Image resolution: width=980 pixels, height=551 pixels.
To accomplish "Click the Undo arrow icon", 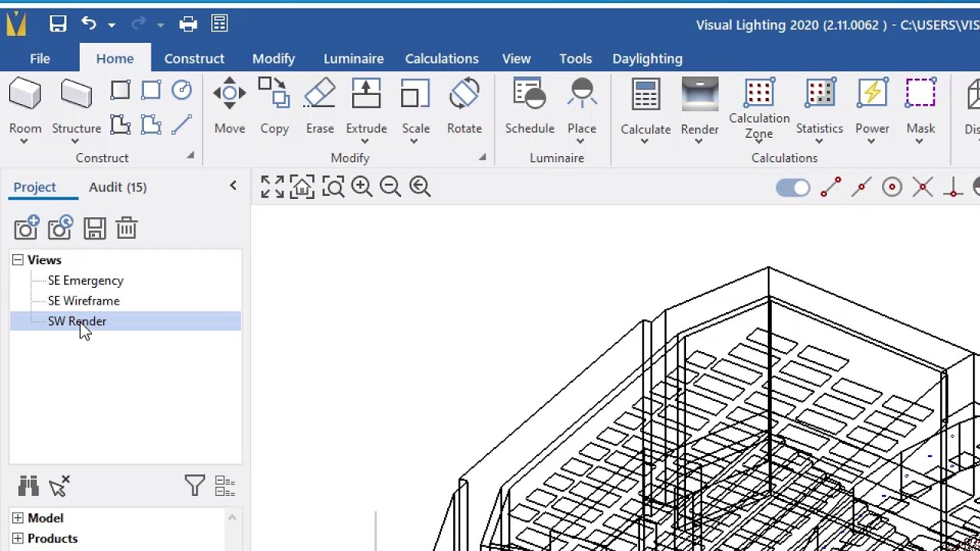I will [89, 24].
